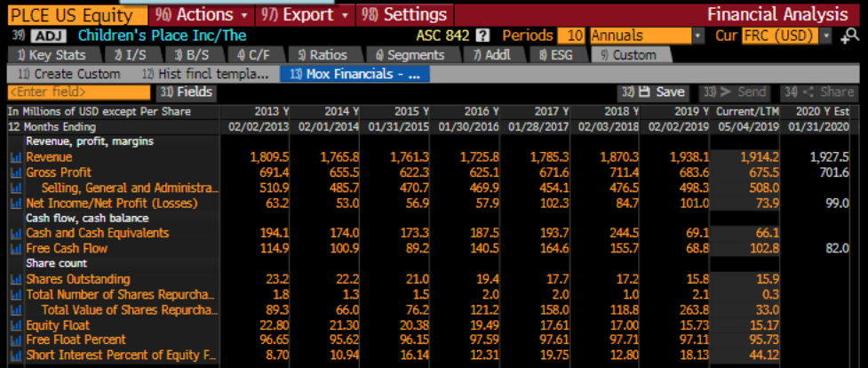Click the chart icon beside Revenue
868x368 pixels.
pyautogui.click(x=15, y=157)
